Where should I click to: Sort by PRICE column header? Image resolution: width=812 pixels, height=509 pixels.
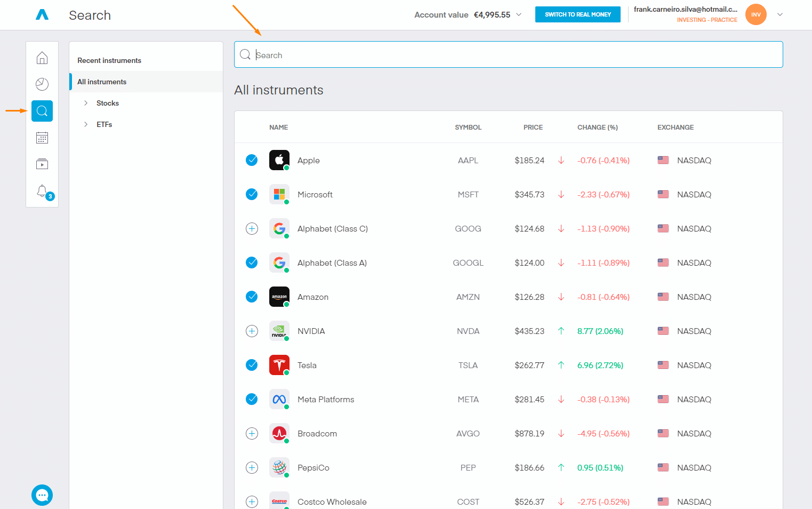tap(533, 128)
